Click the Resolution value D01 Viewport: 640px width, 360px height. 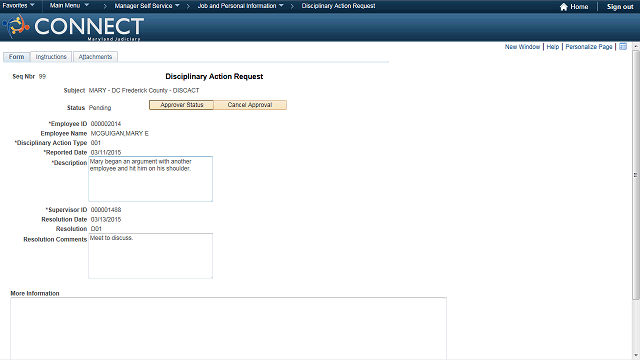click(x=96, y=229)
